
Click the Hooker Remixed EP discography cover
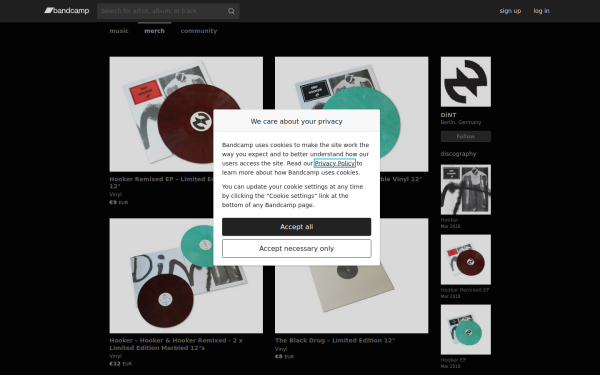pos(466,259)
